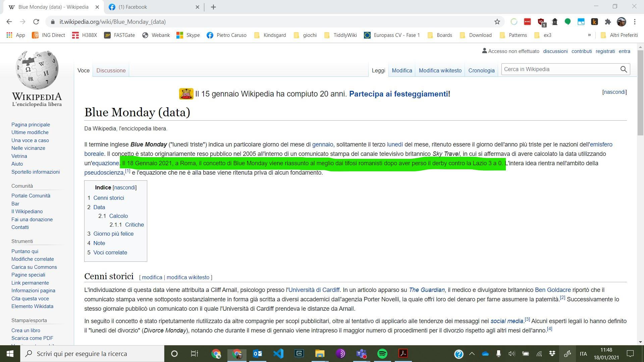The height and width of the screenshot is (362, 644).
Task: Expand the Kindsgard bookmark folder
Action: 270,35
